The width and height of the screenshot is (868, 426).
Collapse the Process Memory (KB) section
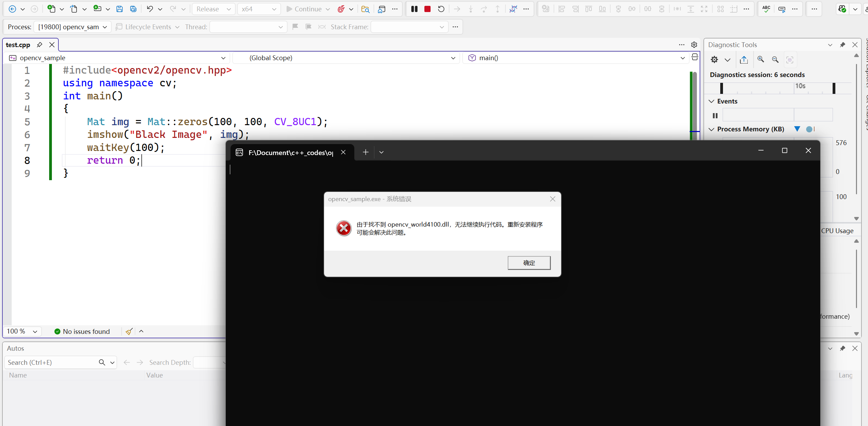tap(712, 129)
